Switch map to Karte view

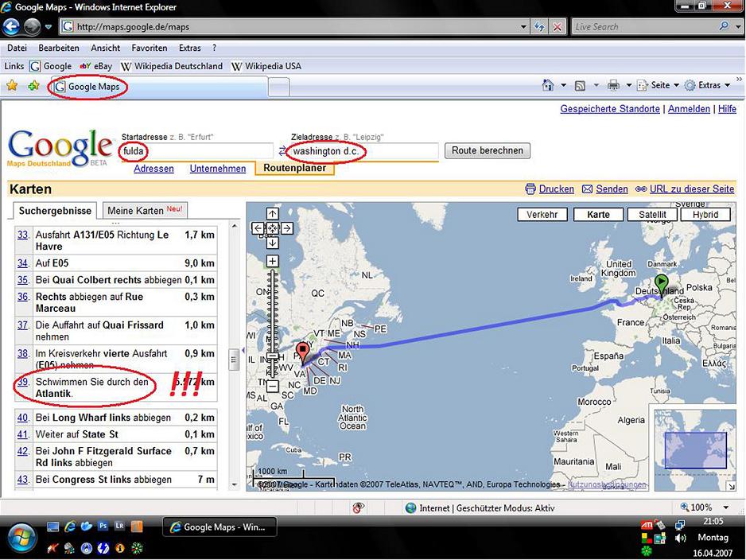[x=598, y=215]
